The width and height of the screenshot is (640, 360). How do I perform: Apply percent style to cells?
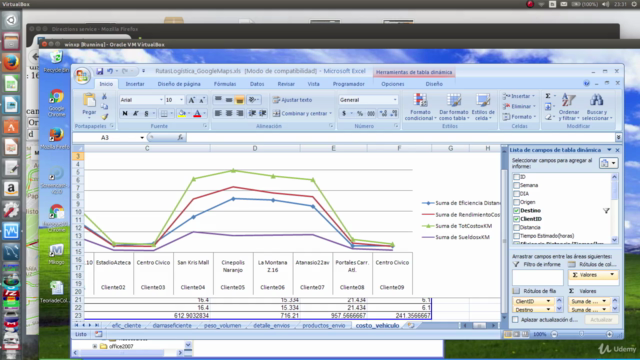tap(360, 113)
